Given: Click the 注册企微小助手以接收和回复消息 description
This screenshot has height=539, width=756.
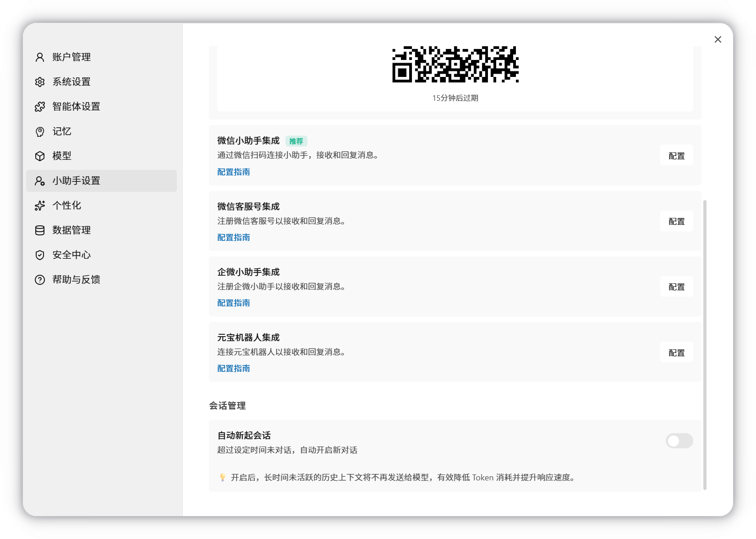Looking at the screenshot, I should tap(281, 287).
